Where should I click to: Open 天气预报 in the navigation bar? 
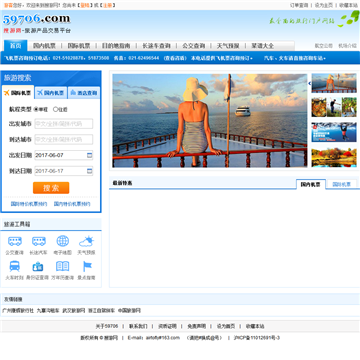228,46
